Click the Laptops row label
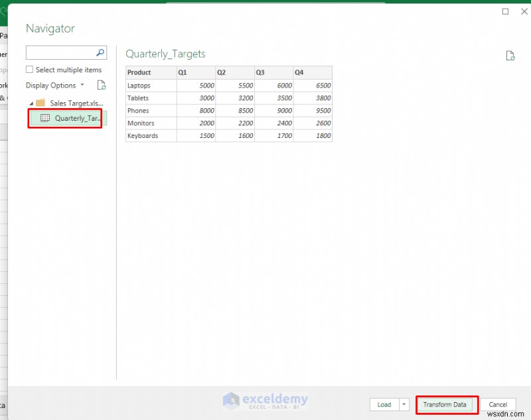This screenshot has height=420, width=531. point(139,86)
